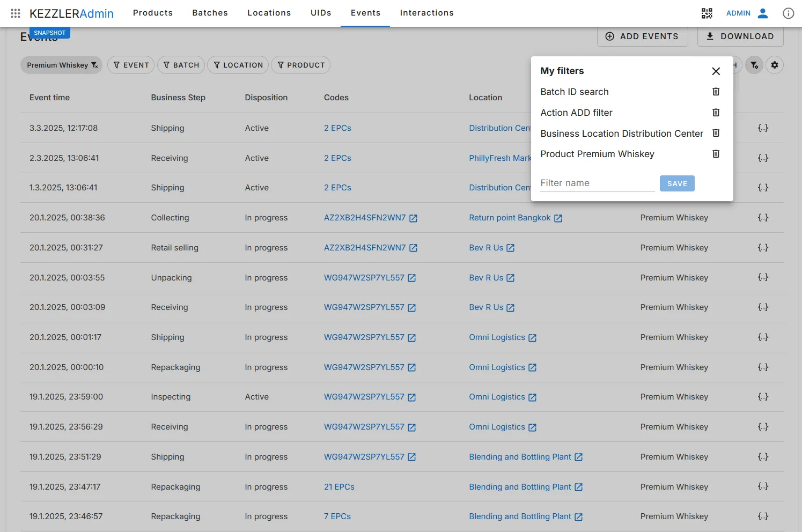Open the BATCH filter dropdown
The height and width of the screenshot is (532, 802).
point(181,65)
